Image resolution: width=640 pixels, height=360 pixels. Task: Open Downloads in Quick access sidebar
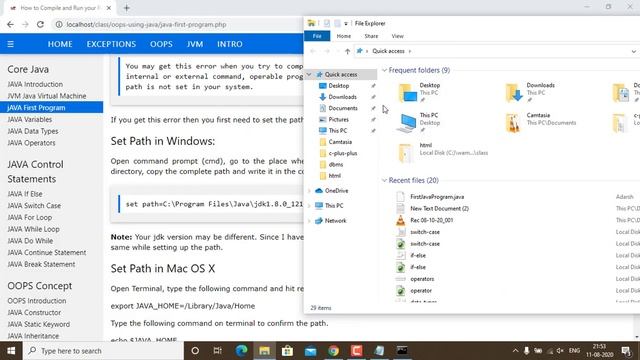pos(342,97)
